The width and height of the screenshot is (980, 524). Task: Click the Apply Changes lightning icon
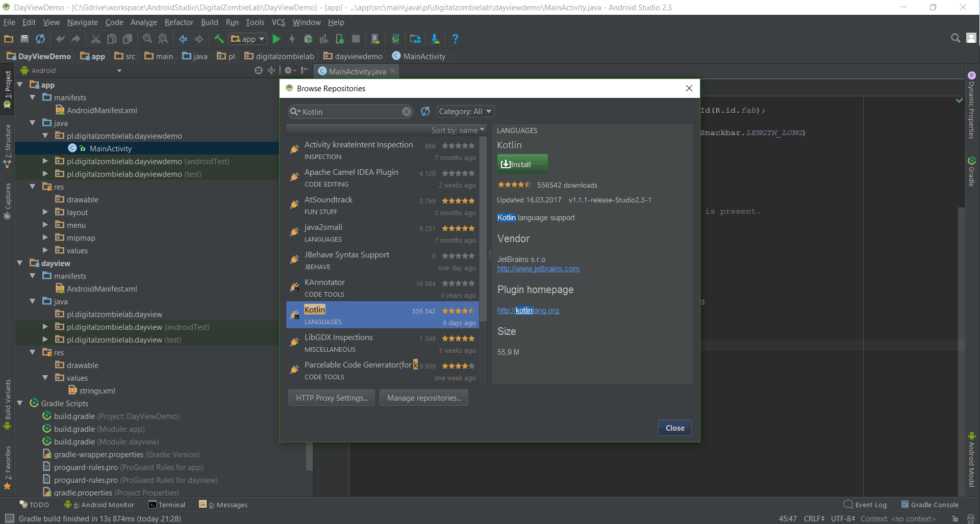pos(292,39)
